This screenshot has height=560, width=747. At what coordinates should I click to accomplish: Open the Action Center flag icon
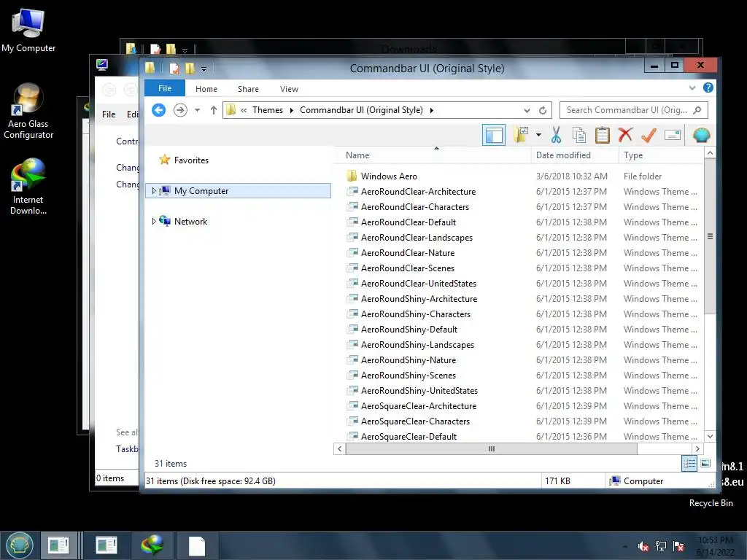(678, 546)
